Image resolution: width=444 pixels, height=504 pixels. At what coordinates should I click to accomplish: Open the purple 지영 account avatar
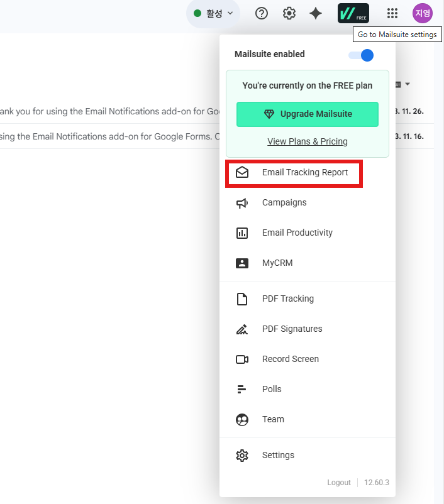[423, 13]
